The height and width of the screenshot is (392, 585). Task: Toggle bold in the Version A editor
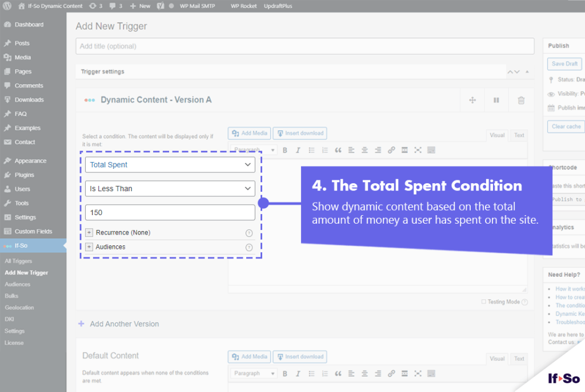(285, 150)
